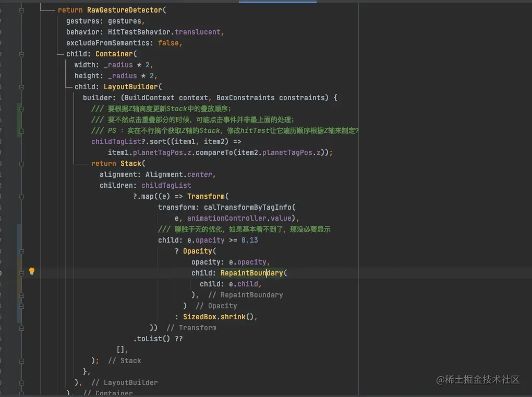Click 'SizedBox' in the ternary else branch

pyautogui.click(x=199, y=317)
